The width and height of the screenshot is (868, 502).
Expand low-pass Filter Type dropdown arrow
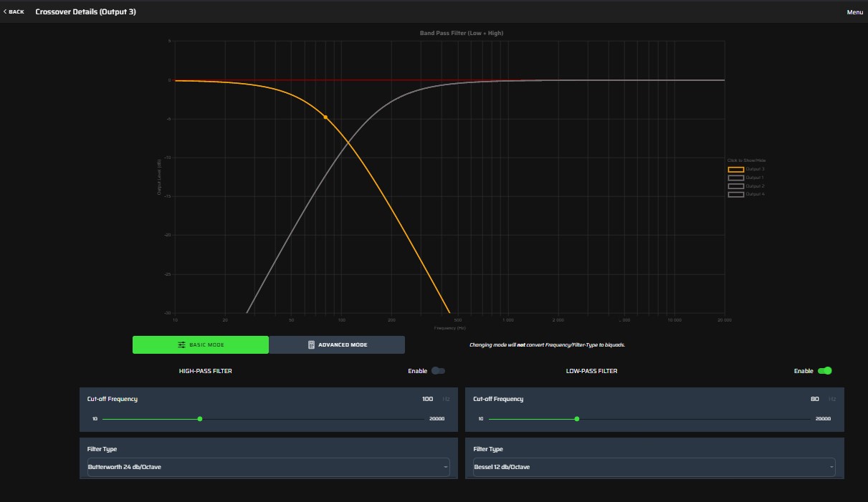(x=831, y=467)
